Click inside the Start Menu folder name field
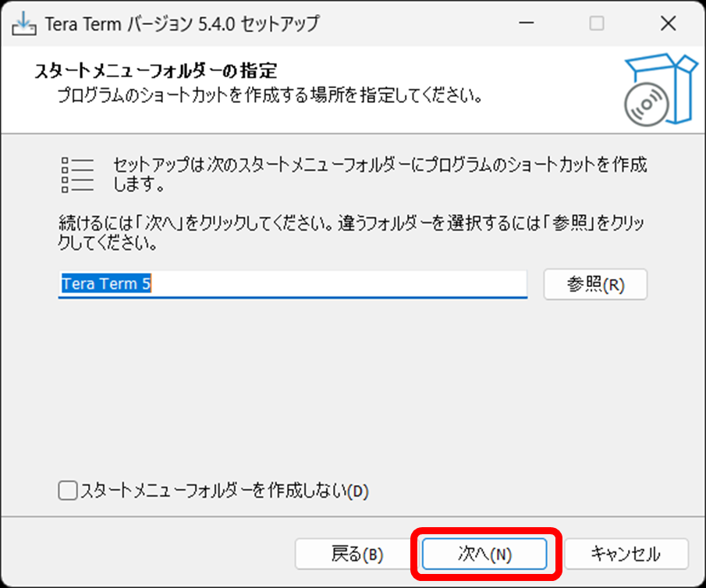 pos(293,284)
